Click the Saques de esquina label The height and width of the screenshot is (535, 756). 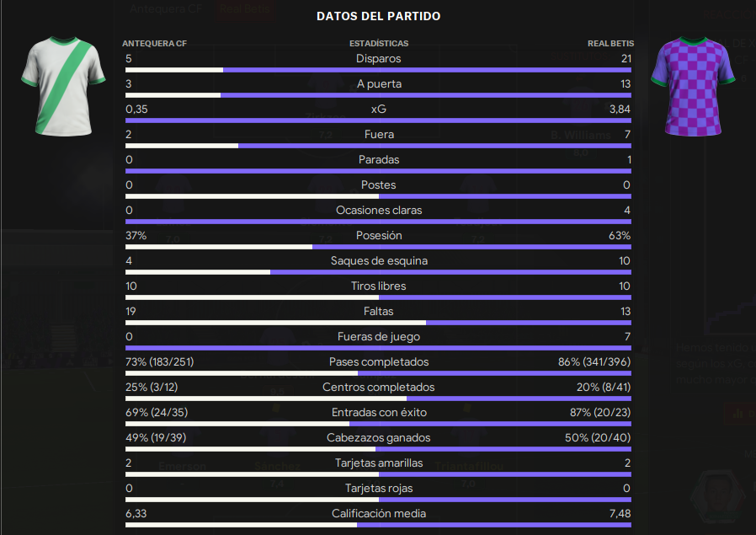[379, 261]
